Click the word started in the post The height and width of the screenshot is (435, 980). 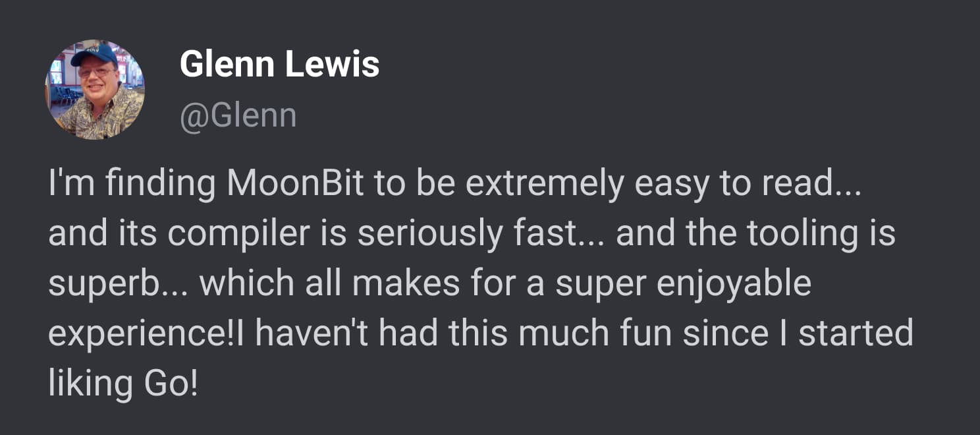click(856, 334)
